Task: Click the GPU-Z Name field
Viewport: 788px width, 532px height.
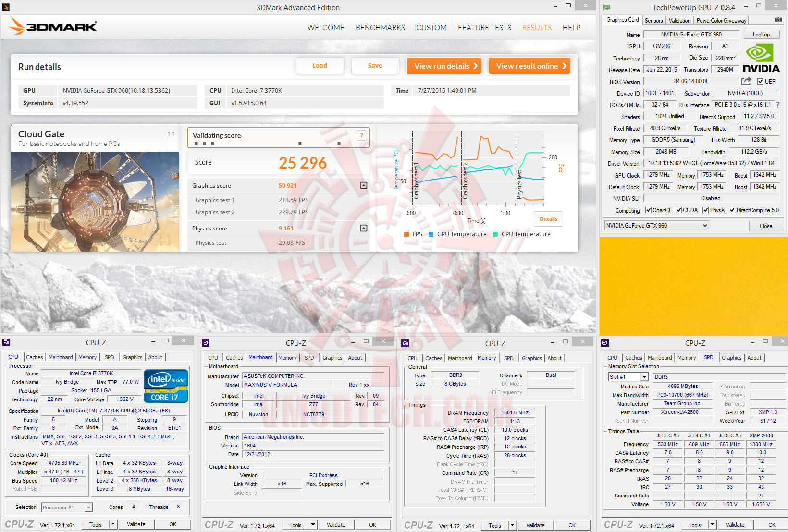Action: 691,35
